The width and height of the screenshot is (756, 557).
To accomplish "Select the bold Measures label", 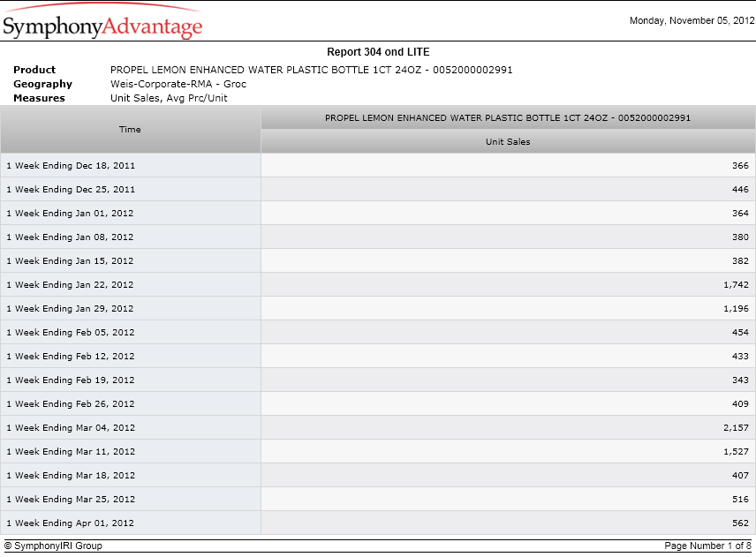I will click(x=39, y=98).
